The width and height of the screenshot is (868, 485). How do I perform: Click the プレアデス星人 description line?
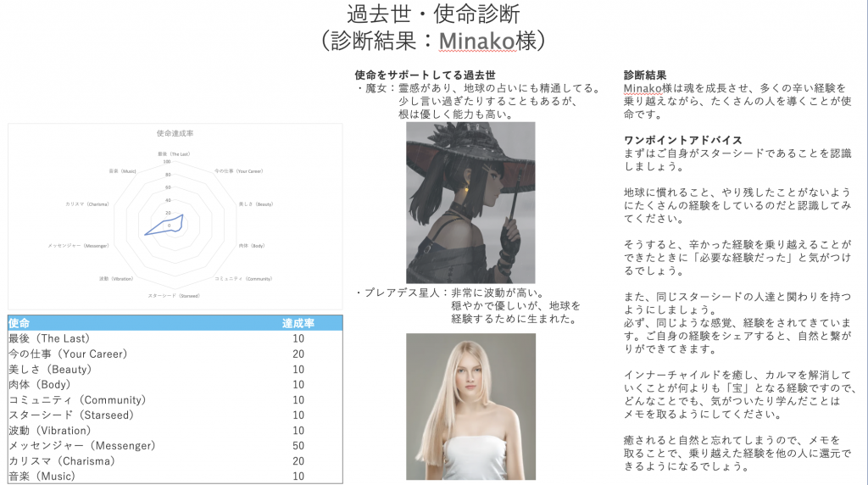tap(468, 305)
